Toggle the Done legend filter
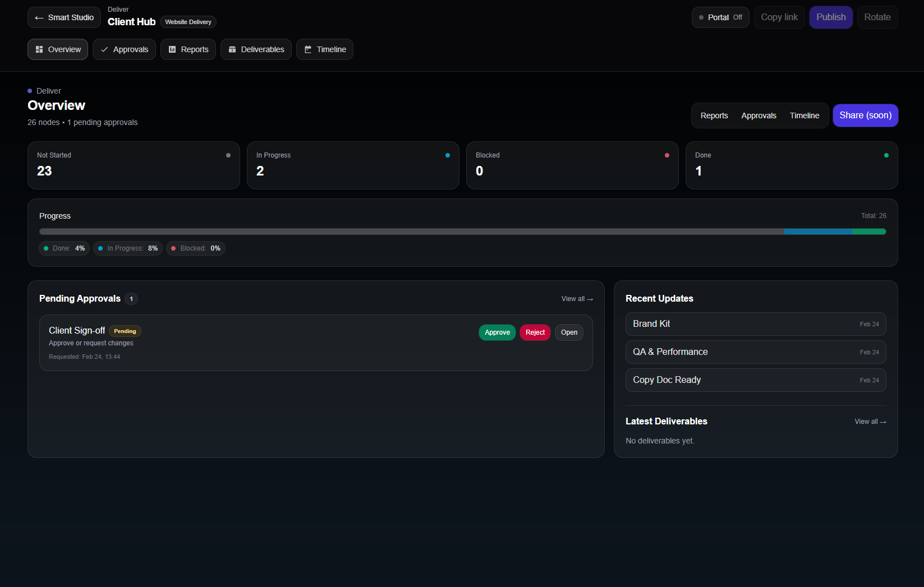 pyautogui.click(x=63, y=248)
